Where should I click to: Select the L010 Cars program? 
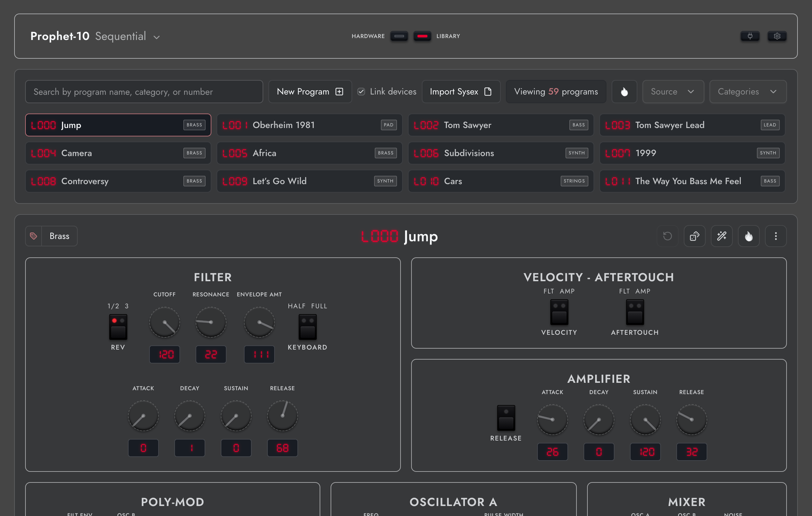click(x=501, y=181)
